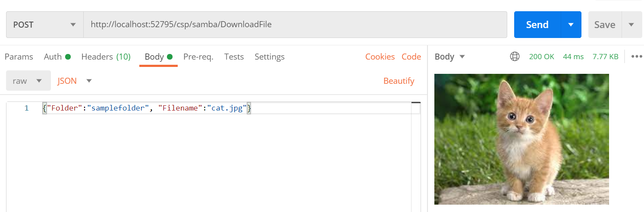Click the Cookies link

[380, 57]
